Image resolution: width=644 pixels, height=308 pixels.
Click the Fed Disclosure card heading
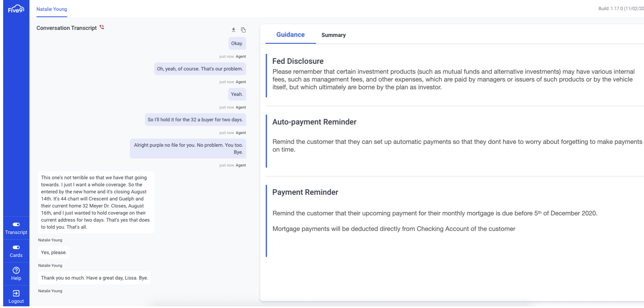coord(298,61)
